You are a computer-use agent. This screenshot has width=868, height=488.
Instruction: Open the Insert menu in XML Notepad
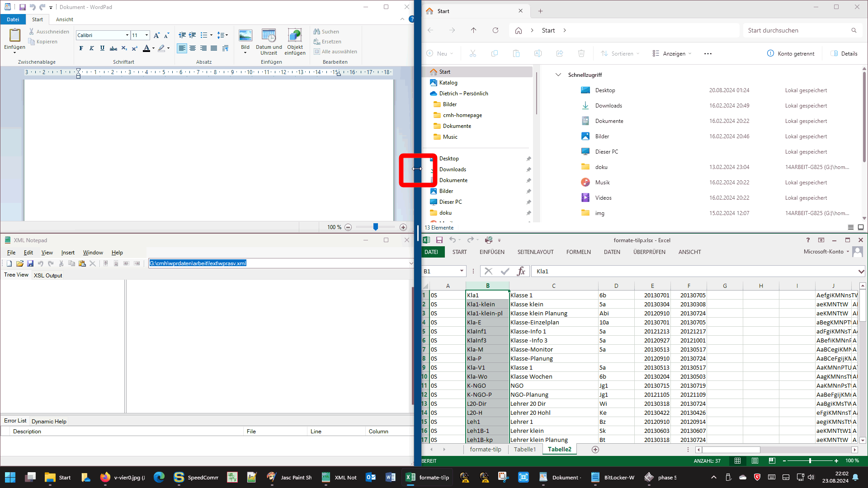tap(68, 253)
